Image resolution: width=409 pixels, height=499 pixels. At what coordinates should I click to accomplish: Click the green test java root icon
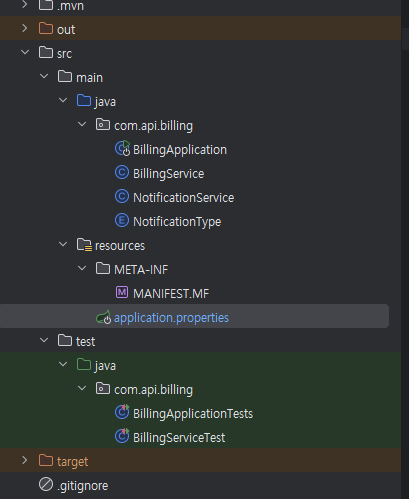pyautogui.click(x=84, y=364)
